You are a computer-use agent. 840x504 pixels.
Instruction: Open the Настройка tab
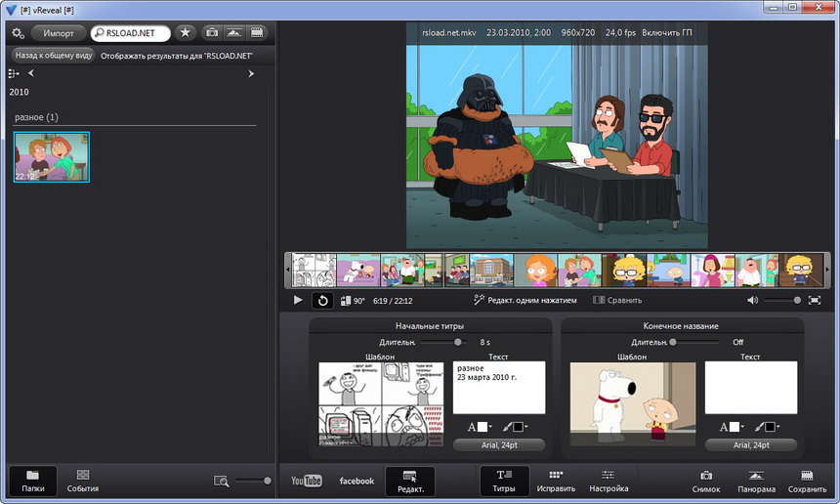(609, 481)
